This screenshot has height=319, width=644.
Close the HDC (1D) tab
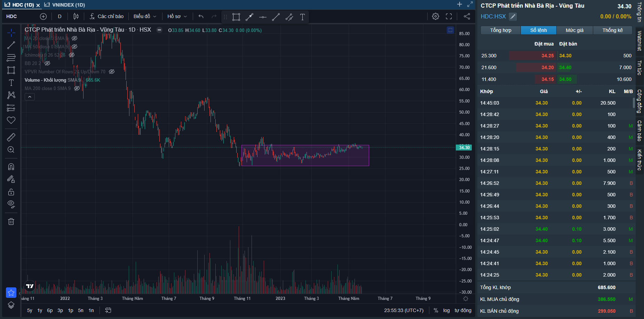pos(38,5)
